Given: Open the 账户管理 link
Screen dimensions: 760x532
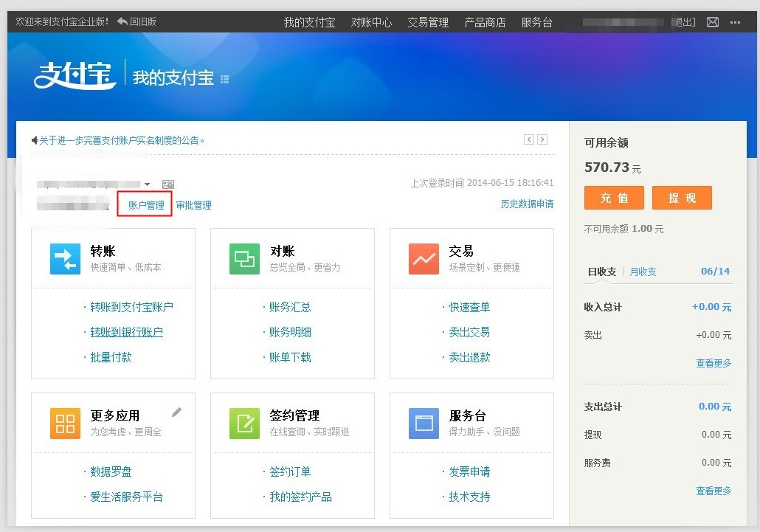Looking at the screenshot, I should pos(146,205).
